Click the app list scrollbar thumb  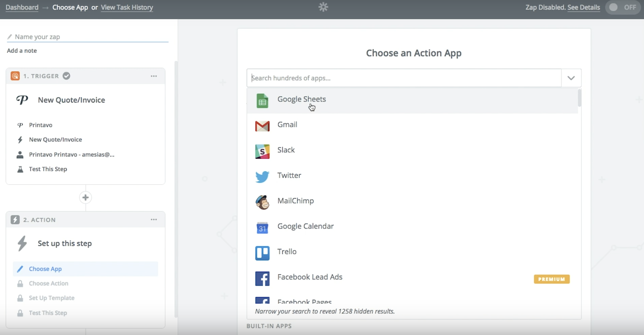click(x=579, y=98)
